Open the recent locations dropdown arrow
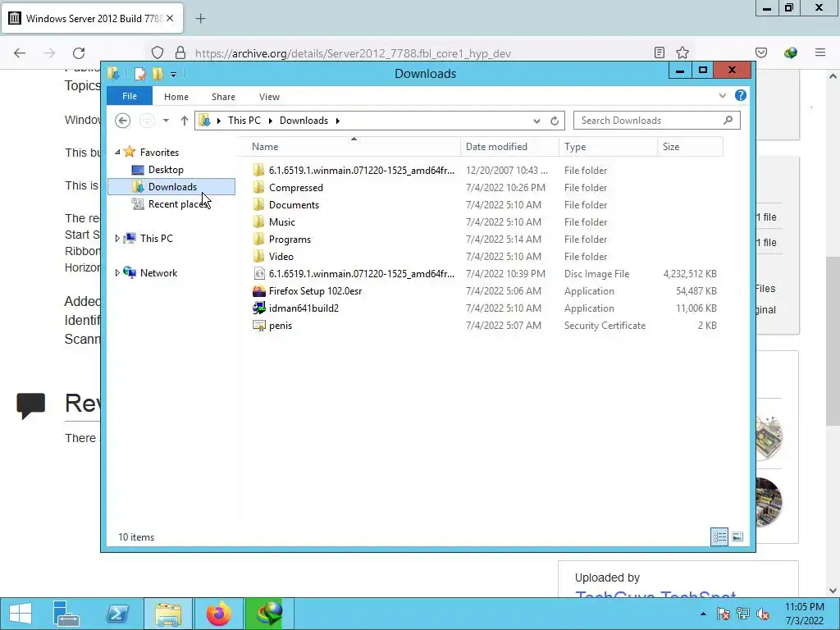The width and height of the screenshot is (840, 630). 166,121
